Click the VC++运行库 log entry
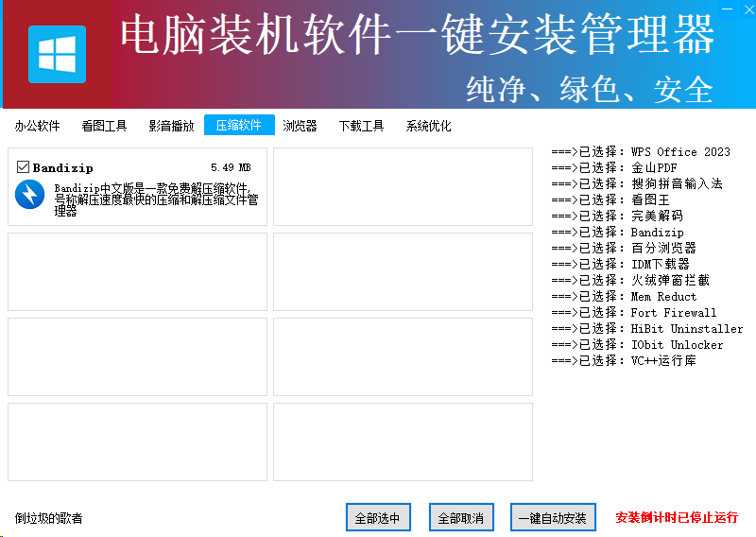Screen dimensions: 756x537 point(624,360)
